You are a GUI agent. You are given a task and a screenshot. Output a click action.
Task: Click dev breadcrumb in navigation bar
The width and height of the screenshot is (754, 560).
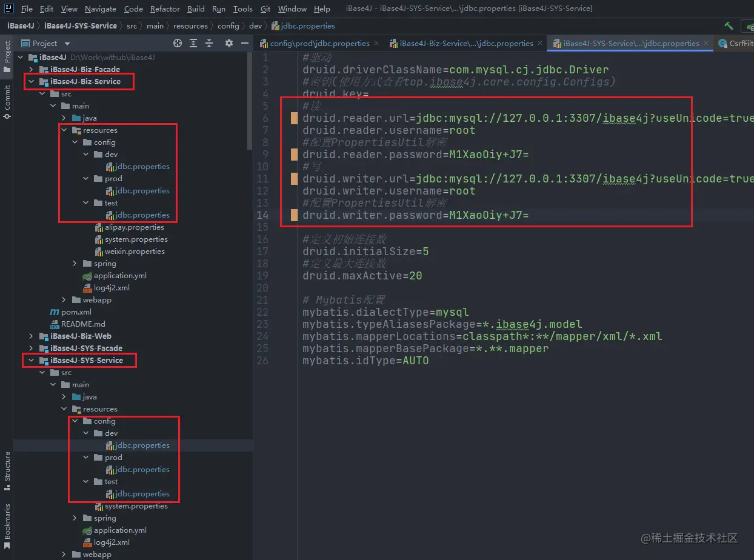pos(256,26)
